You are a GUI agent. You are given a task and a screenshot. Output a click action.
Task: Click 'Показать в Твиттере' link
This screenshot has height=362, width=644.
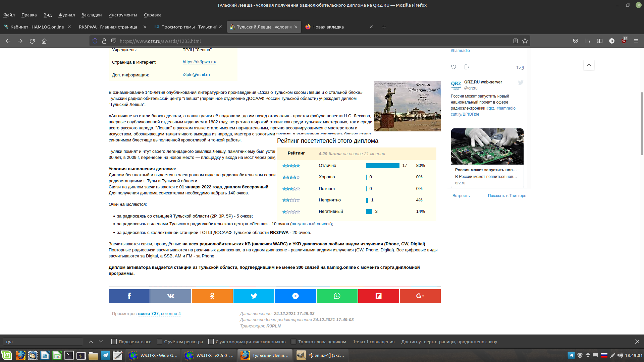click(x=507, y=196)
